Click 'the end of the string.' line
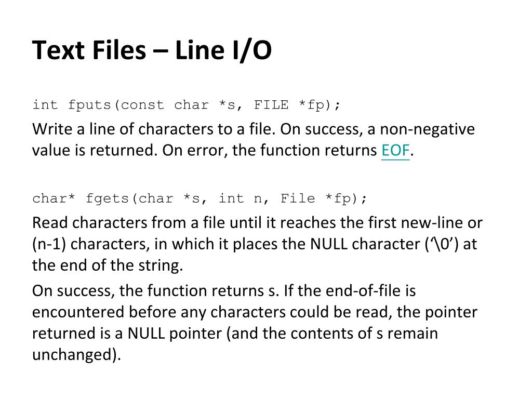Screen dimensions: 532x399 point(108,265)
